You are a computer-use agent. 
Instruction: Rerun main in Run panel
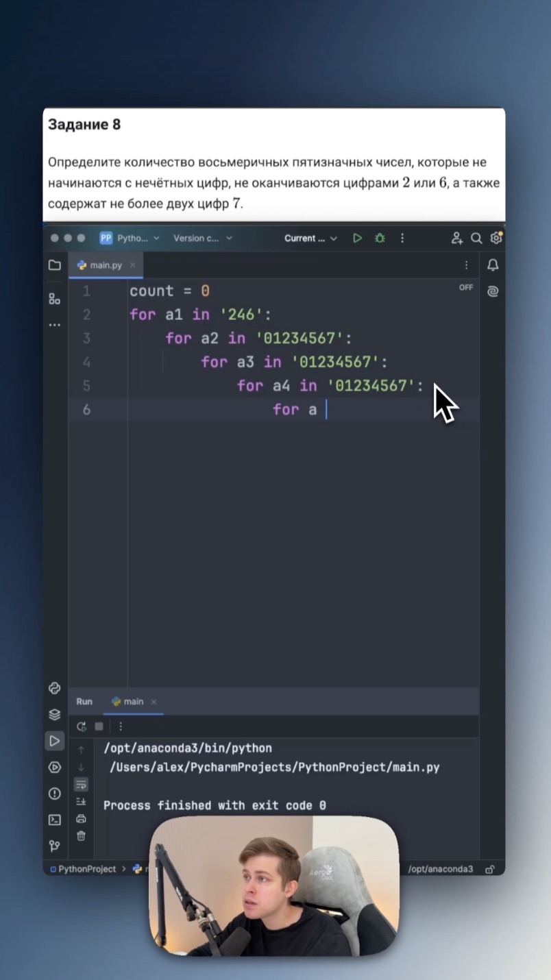click(x=82, y=726)
